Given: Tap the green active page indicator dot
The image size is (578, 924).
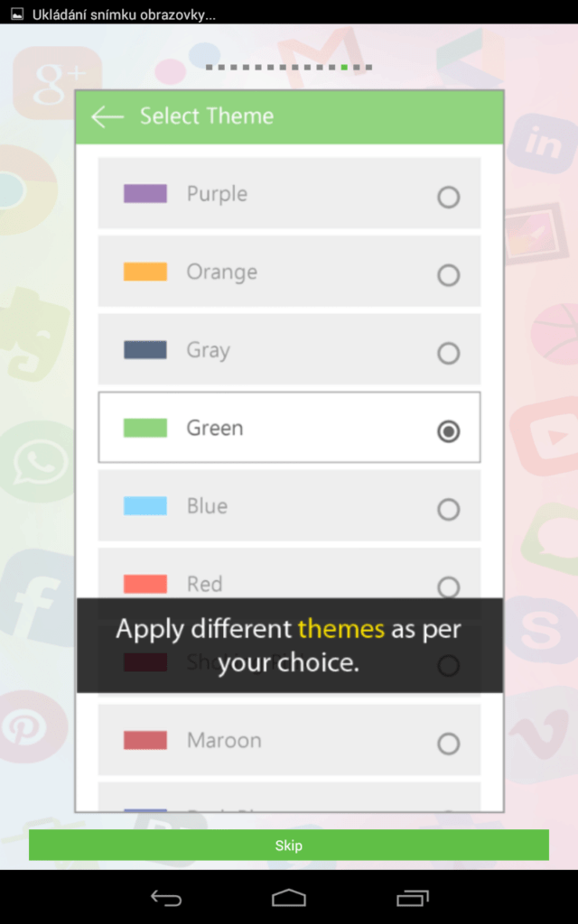Looking at the screenshot, I should tap(344, 67).
